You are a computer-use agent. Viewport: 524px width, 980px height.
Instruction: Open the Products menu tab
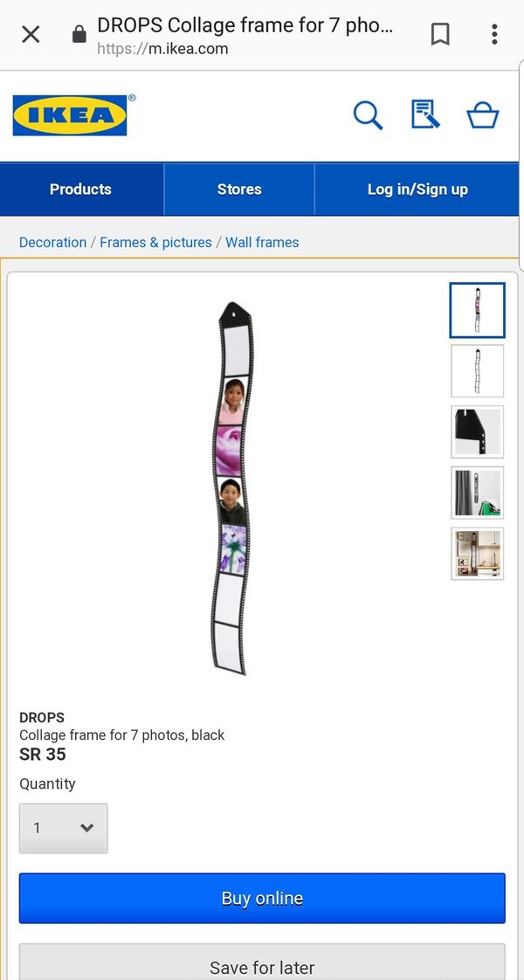coord(81,190)
